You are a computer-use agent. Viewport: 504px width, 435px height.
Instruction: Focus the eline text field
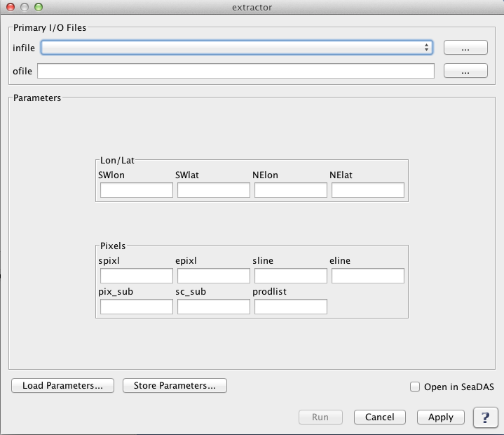click(x=368, y=276)
